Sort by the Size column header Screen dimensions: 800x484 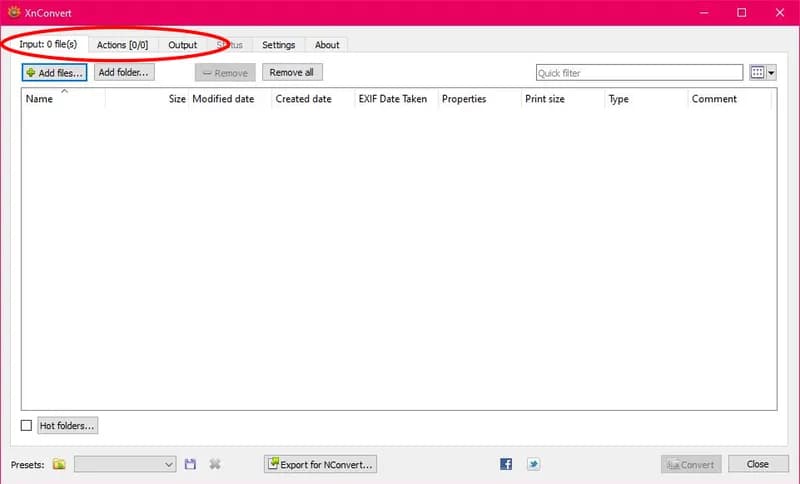[147, 99]
